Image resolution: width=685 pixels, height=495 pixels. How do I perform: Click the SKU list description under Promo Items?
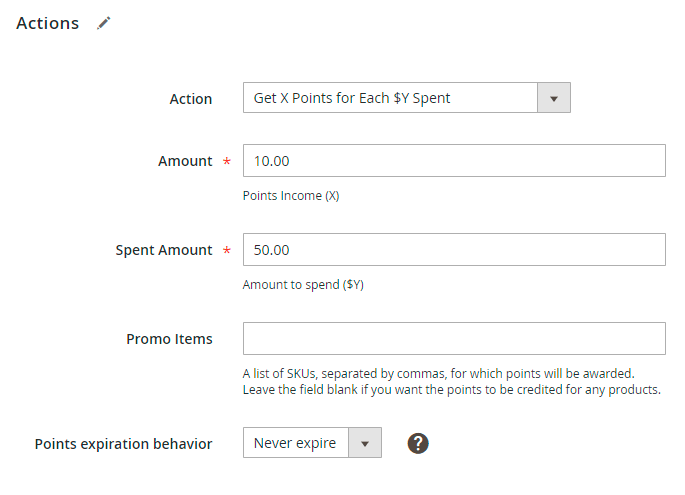point(451,381)
